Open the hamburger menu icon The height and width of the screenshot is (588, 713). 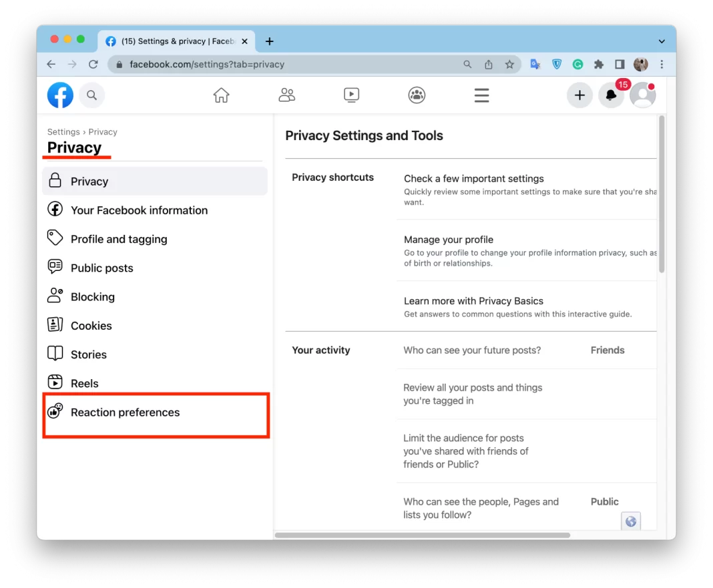point(481,95)
